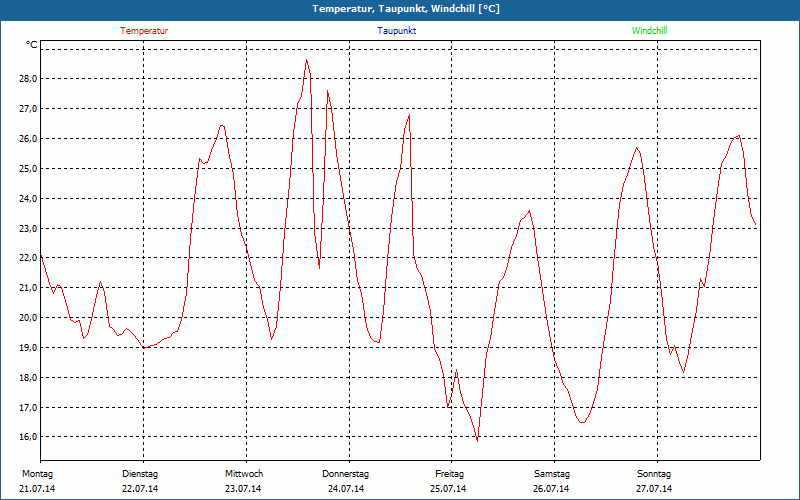Click the Freitag day label
800x500 pixels.
pyautogui.click(x=449, y=474)
